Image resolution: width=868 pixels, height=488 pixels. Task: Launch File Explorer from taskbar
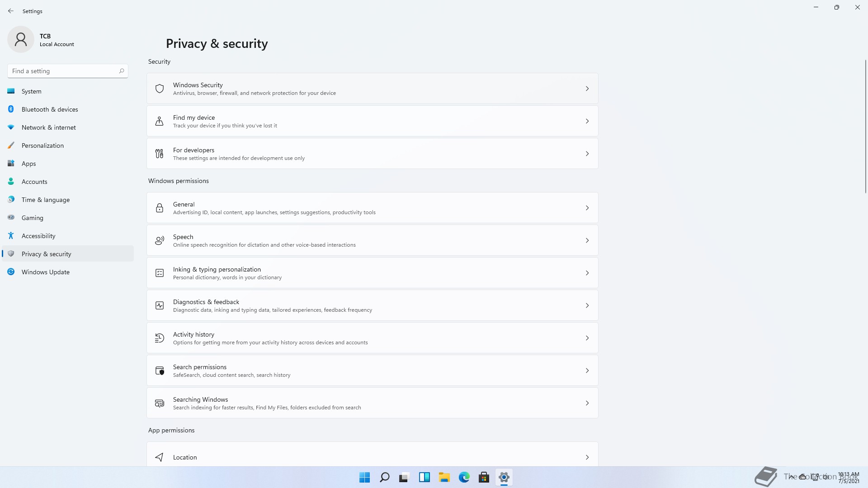click(x=444, y=477)
